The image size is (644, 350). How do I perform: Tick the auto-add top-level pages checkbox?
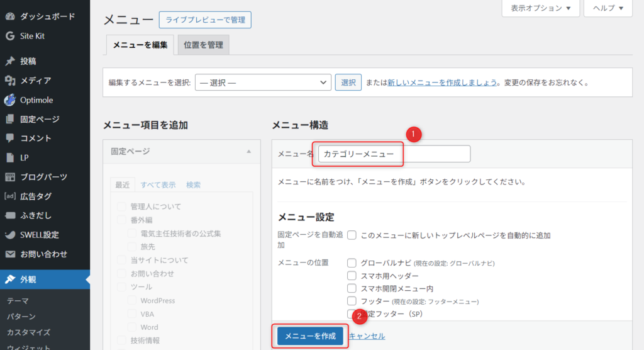[x=352, y=235]
